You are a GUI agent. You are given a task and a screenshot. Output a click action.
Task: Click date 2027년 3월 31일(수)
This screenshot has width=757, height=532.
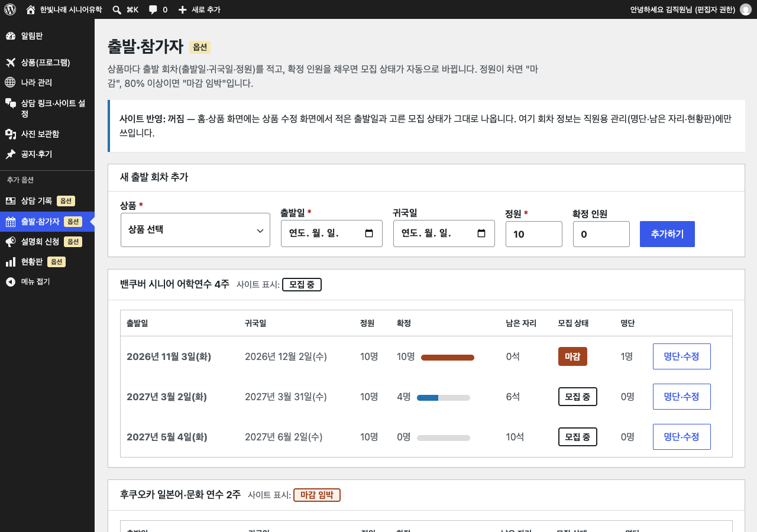click(286, 397)
